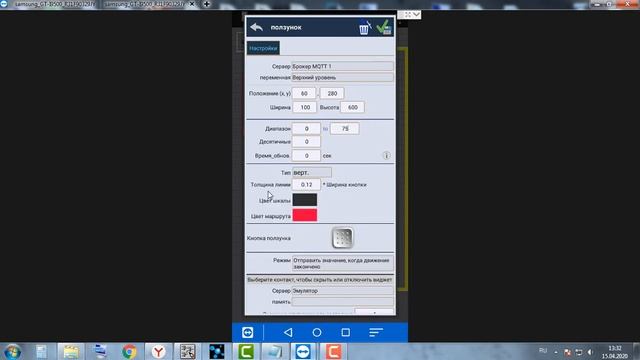Open the Режим dropdown for send mode
This screenshot has width=640, height=360.
(x=342, y=263)
